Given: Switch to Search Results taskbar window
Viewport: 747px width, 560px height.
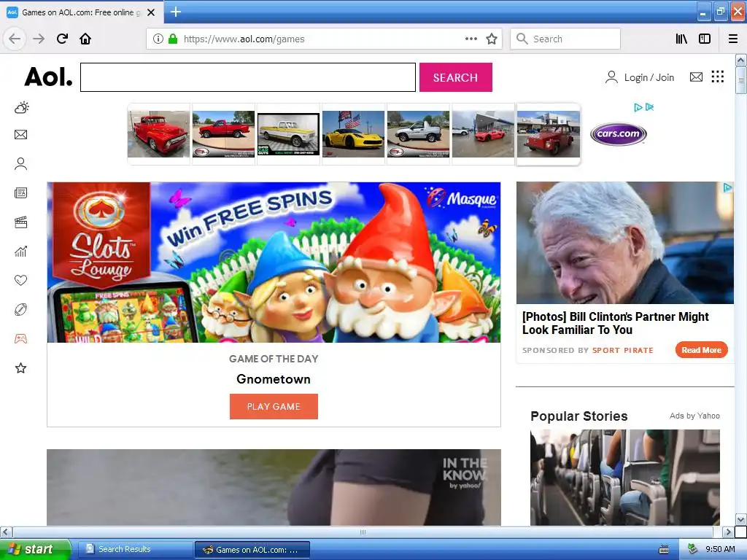Looking at the screenshot, I should [x=135, y=549].
